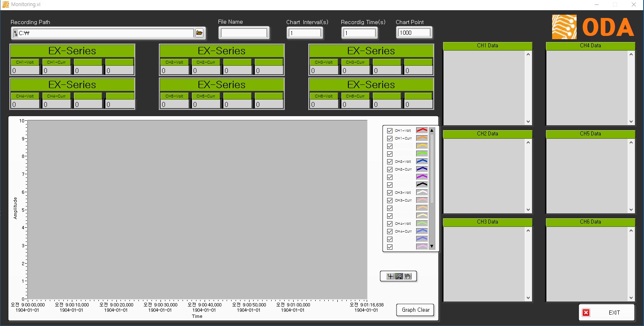
Task: Click the CH1-Volt red plot line icon
Action: click(421, 131)
